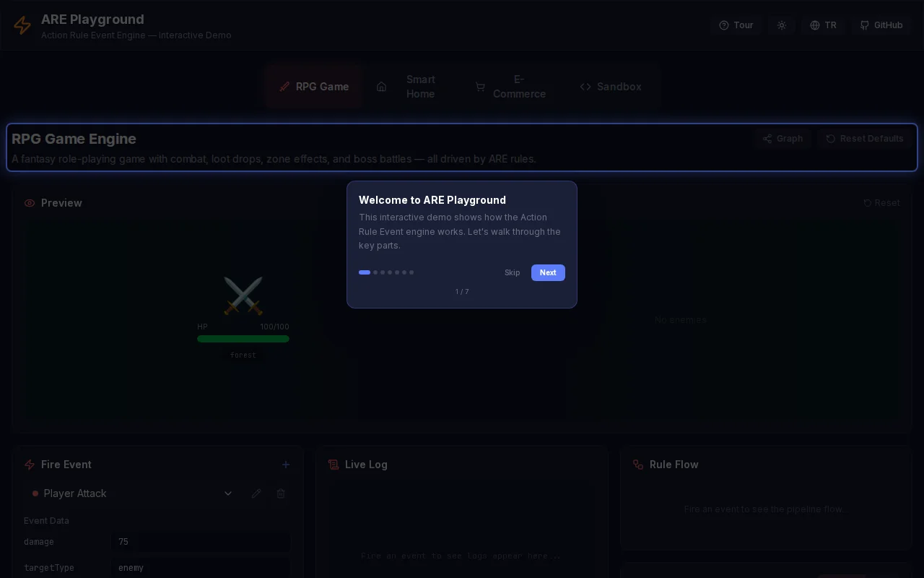This screenshot has height=578, width=924.
Task: Skip the welcome tour
Action: tap(513, 272)
